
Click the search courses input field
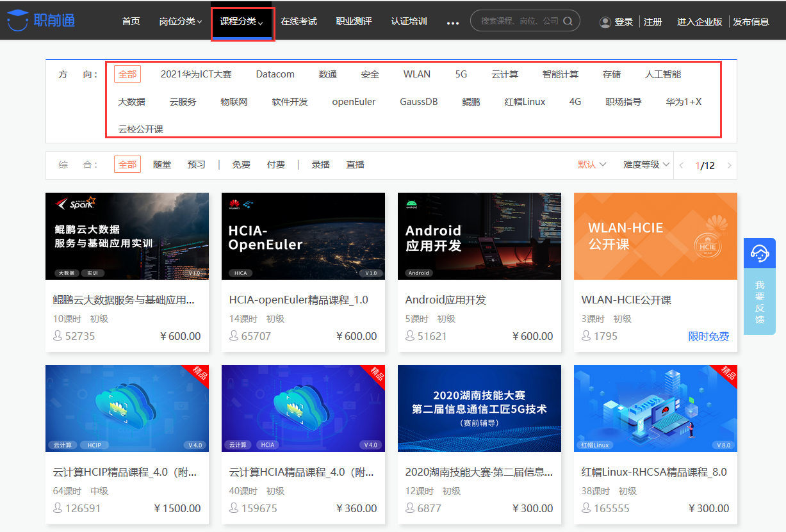click(x=519, y=21)
